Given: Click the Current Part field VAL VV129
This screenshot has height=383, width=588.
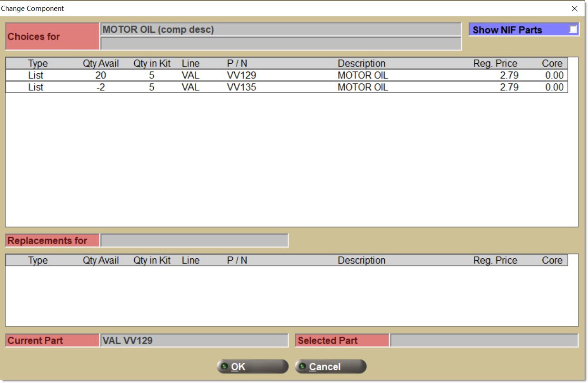Looking at the screenshot, I should 194,340.
